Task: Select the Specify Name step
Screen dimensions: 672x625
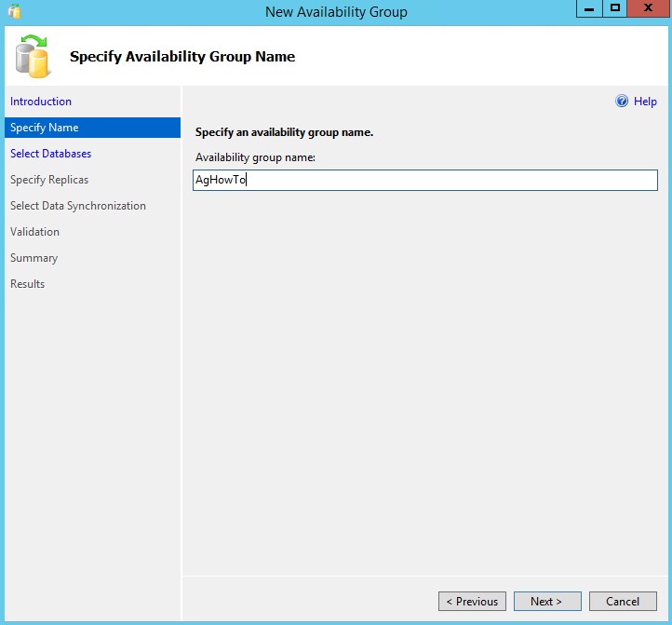Action: [92, 128]
